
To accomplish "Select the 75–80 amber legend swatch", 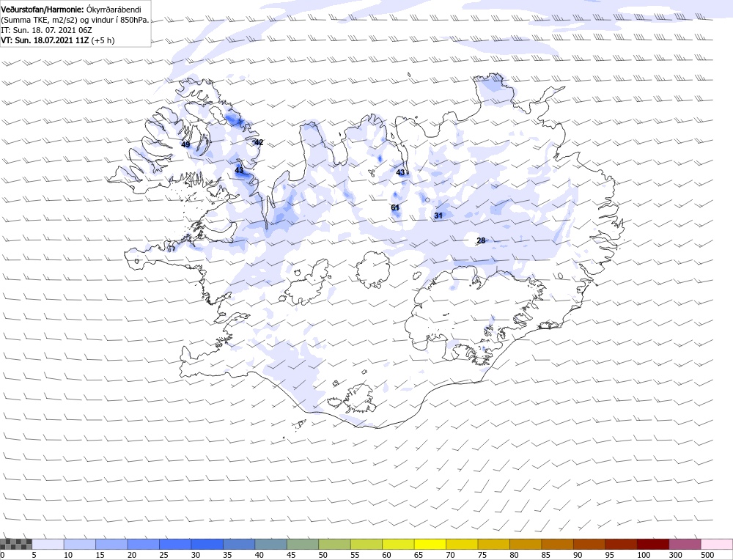I will (493, 544).
